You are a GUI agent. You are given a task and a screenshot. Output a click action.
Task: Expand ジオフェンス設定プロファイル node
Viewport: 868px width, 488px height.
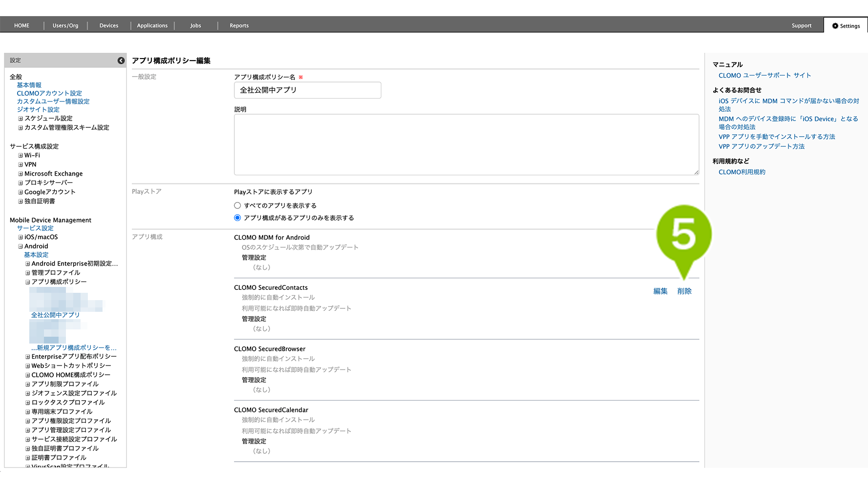coord(28,393)
